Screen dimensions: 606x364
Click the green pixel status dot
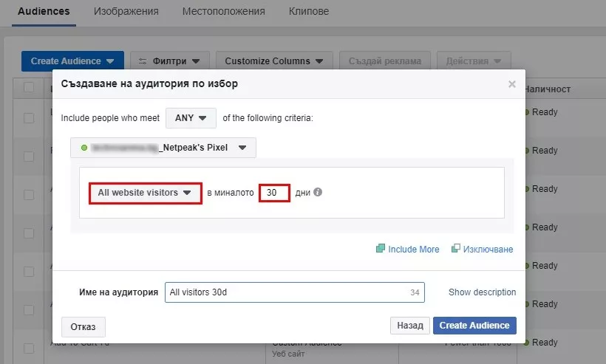[x=84, y=148]
